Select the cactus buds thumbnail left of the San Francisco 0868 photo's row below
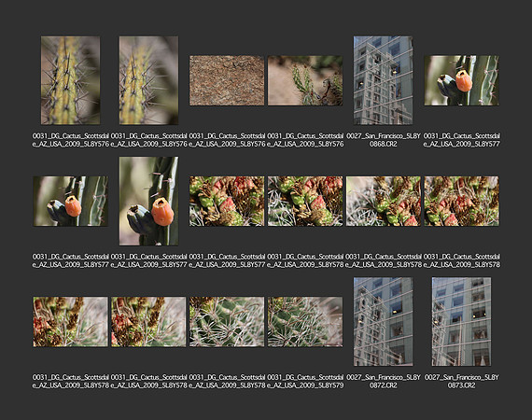This screenshot has height=420, width=532. point(383,201)
